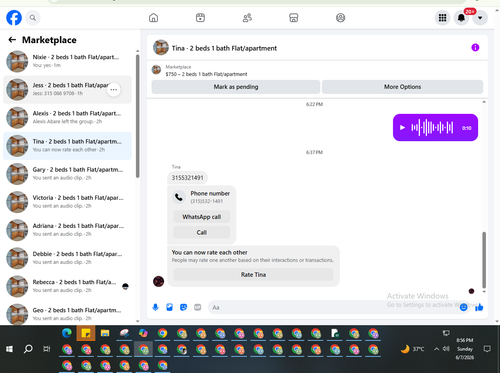Open the Windows notification center
This screenshot has height=373, width=500.
[487, 349]
